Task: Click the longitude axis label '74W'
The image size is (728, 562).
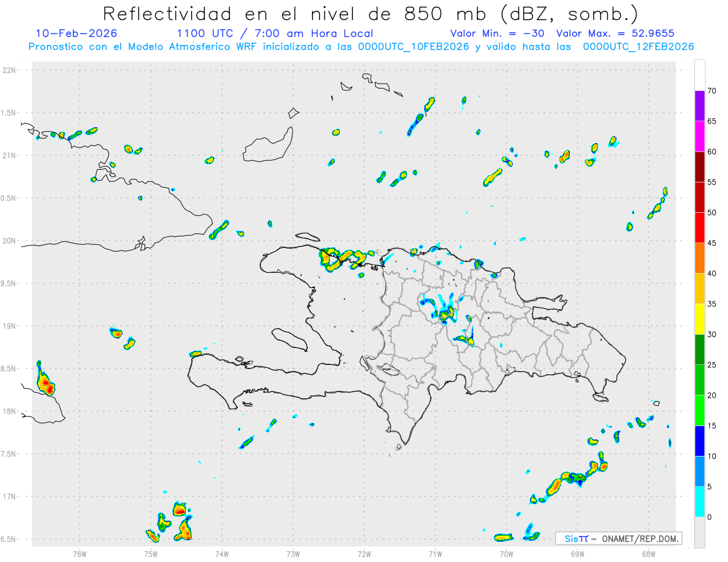Action: pyautogui.click(x=222, y=553)
